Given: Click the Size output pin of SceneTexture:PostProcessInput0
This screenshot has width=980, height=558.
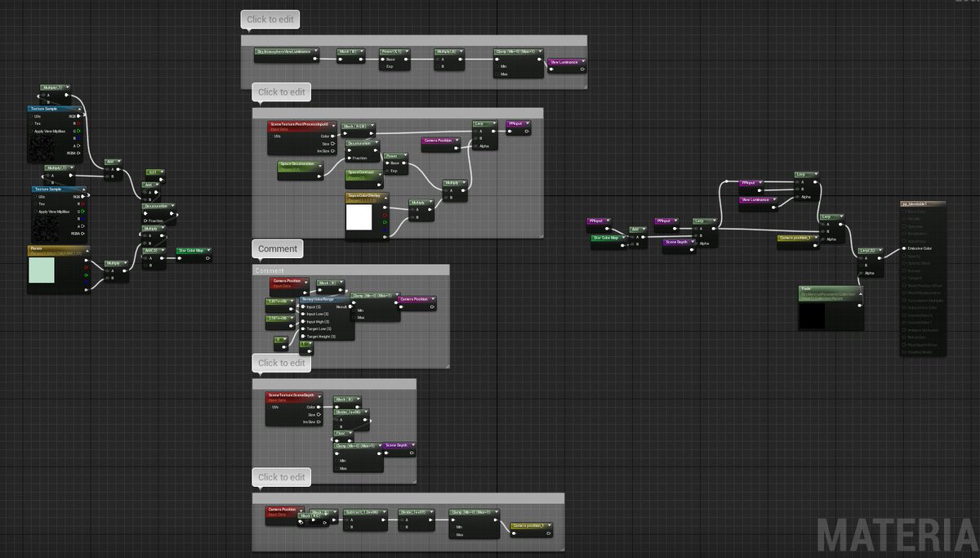Looking at the screenshot, I should tap(333, 144).
